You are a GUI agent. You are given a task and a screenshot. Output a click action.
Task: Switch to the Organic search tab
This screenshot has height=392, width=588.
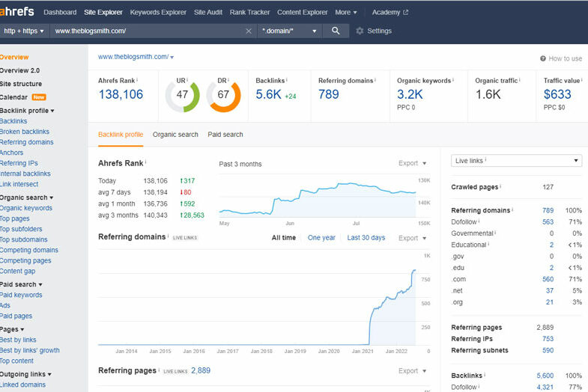pos(175,135)
